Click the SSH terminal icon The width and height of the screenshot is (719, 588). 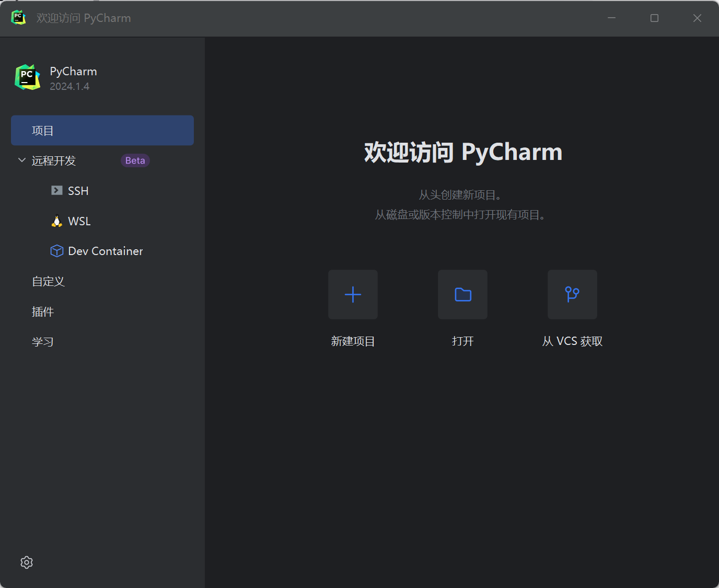tap(57, 190)
